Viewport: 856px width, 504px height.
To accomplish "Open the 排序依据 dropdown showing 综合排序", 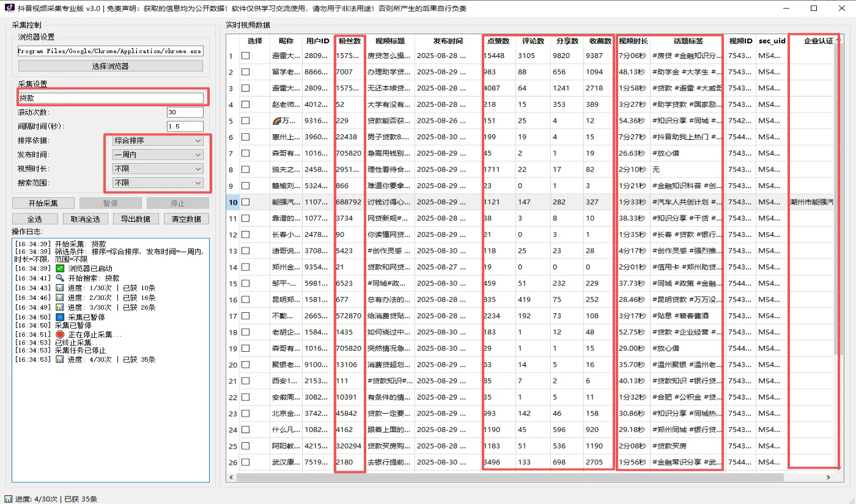I will point(158,141).
